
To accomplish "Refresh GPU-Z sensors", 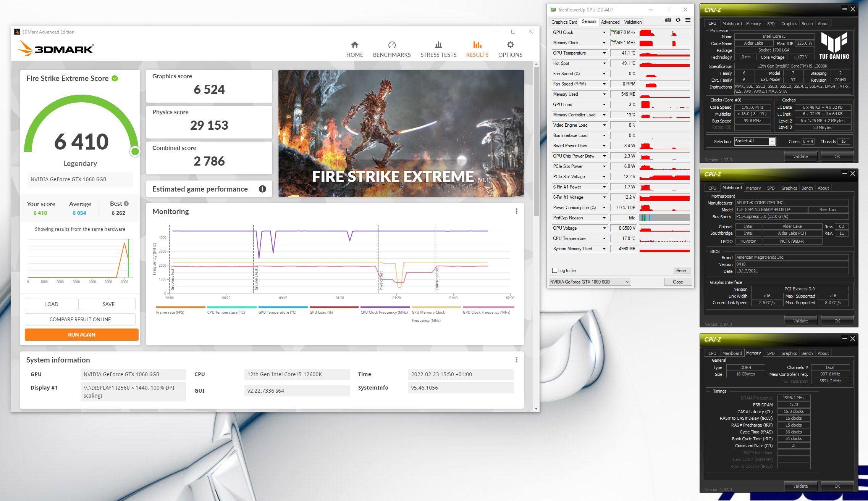I will tap(678, 20).
